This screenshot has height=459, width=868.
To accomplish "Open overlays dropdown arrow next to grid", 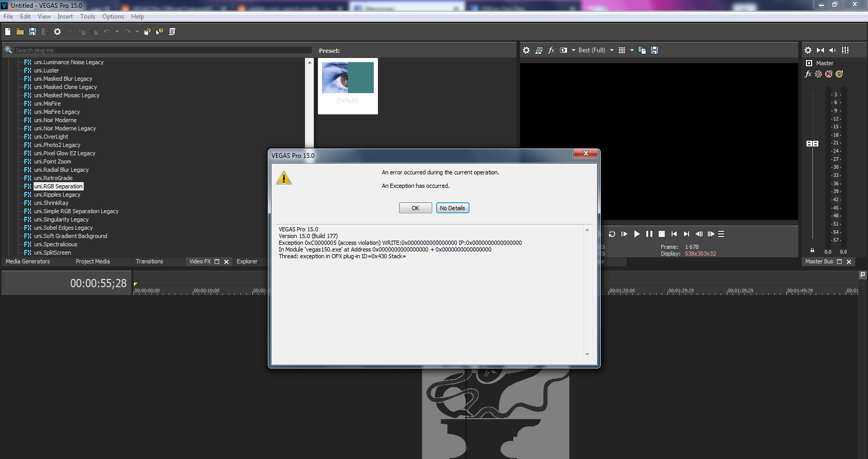I will (x=632, y=50).
